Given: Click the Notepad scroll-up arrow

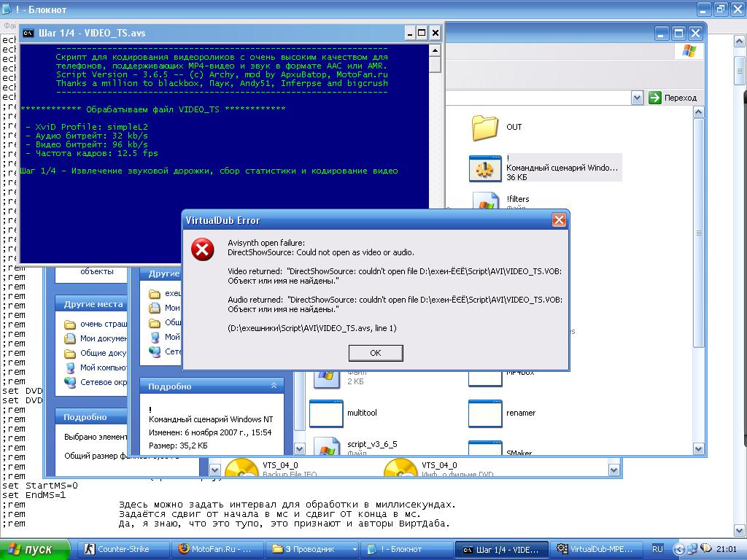Looking at the screenshot, I should (740, 42).
